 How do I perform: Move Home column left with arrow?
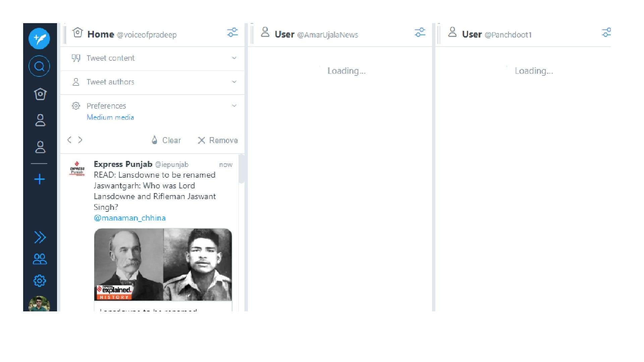pyautogui.click(x=69, y=140)
